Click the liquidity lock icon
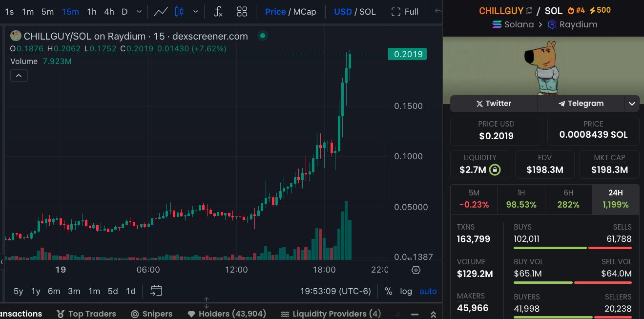Viewport: 644px width, 319px height. click(495, 170)
